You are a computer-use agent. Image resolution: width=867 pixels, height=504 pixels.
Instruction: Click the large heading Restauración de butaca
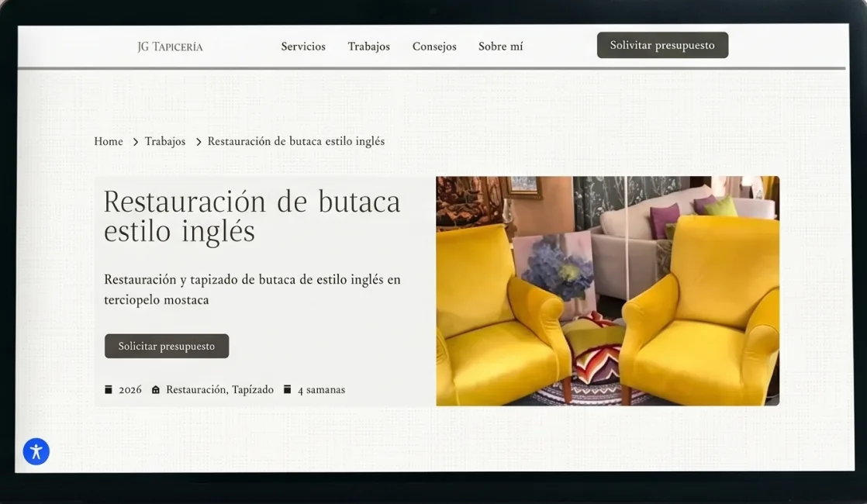pos(252,216)
